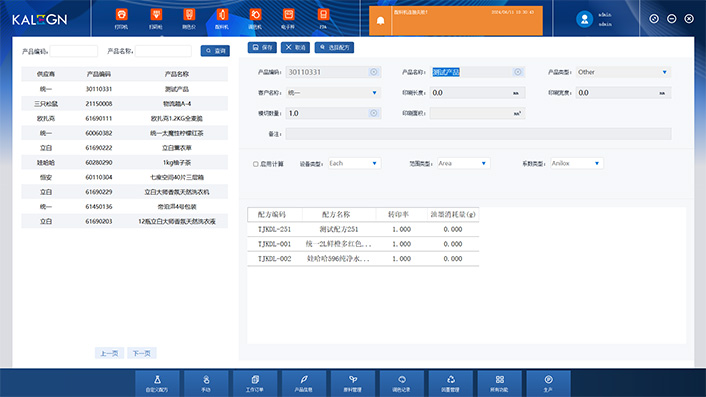Image resolution: width=706 pixels, height=397 pixels.
Task: Enable the 启用计算 checkbox
Action: pos(255,164)
